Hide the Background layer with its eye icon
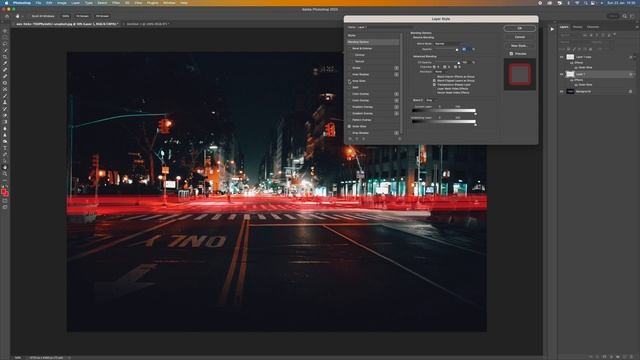 562,91
